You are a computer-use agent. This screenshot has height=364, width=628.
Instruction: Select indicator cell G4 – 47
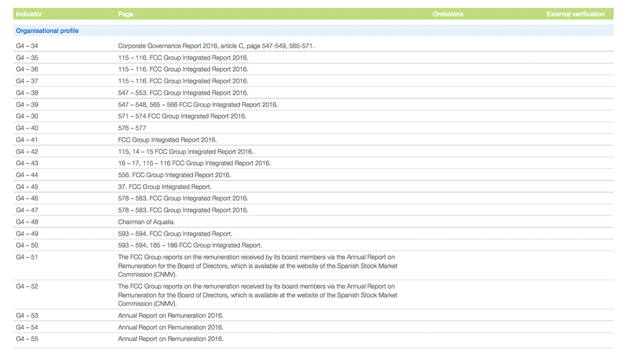(27, 210)
